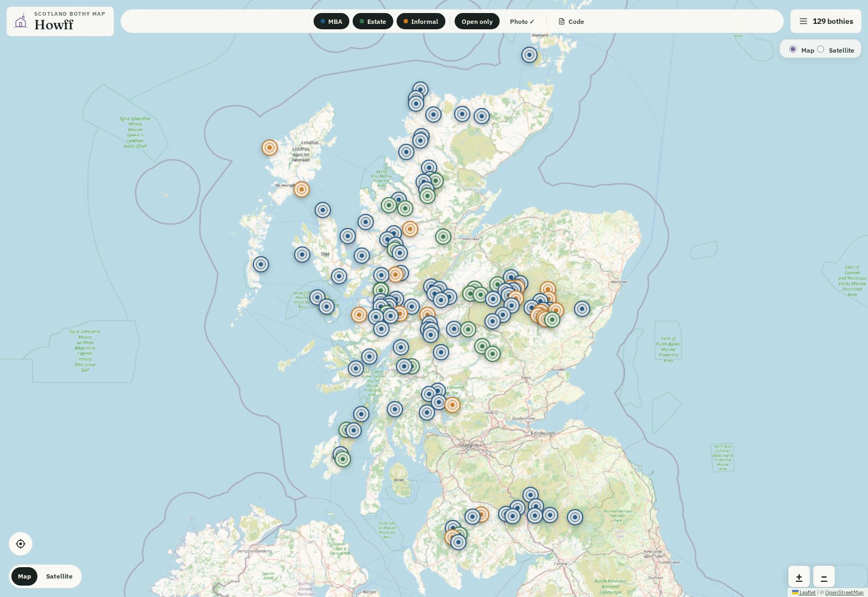Click the document icon on Code filter

tap(561, 22)
